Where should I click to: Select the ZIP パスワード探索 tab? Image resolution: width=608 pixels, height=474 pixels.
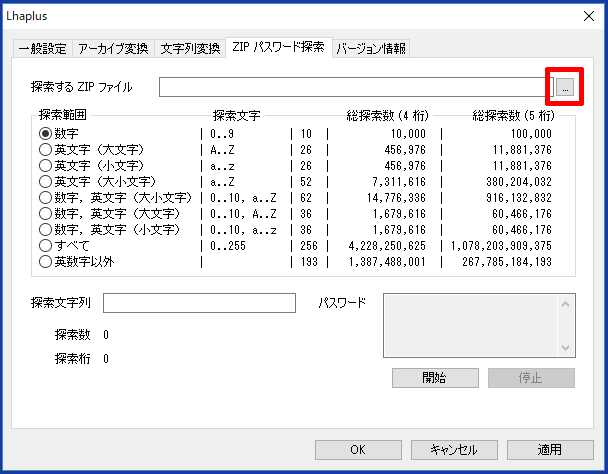pyautogui.click(x=278, y=47)
